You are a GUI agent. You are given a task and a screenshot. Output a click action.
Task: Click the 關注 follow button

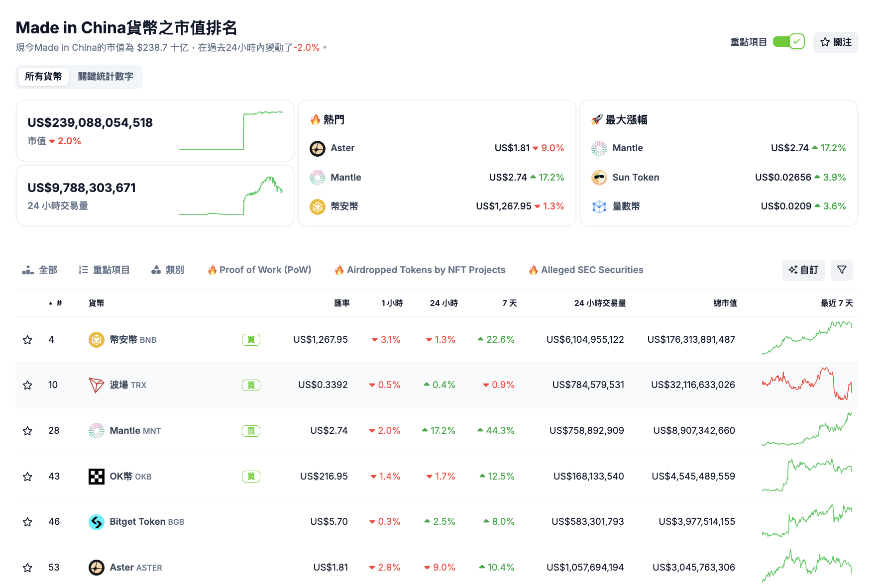[835, 42]
